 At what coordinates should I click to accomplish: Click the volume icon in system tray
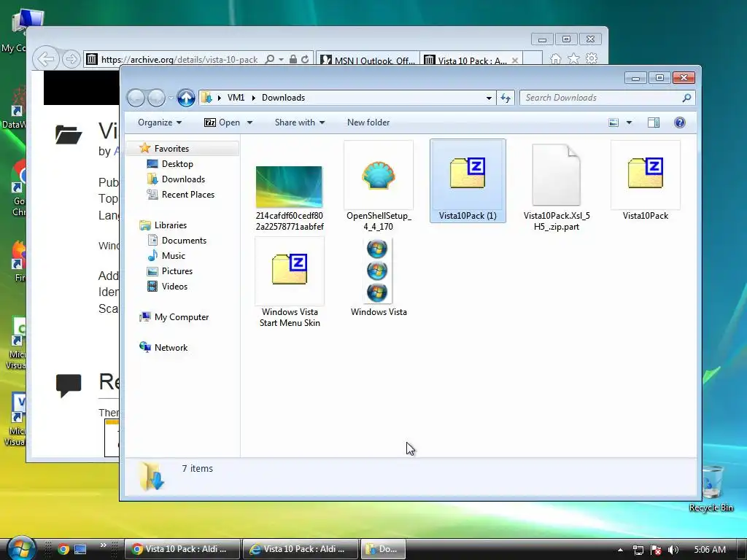point(673,550)
